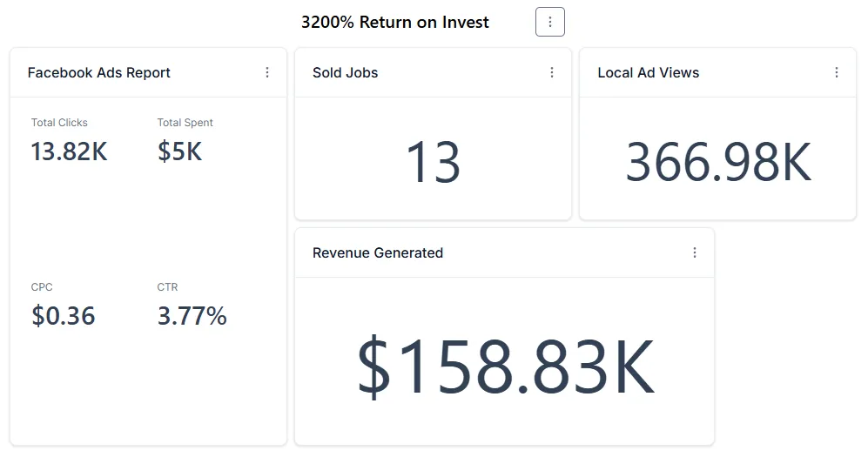Viewport: 868px width, 464px height.
Task: Click the CPC metric label
Action: [43, 287]
